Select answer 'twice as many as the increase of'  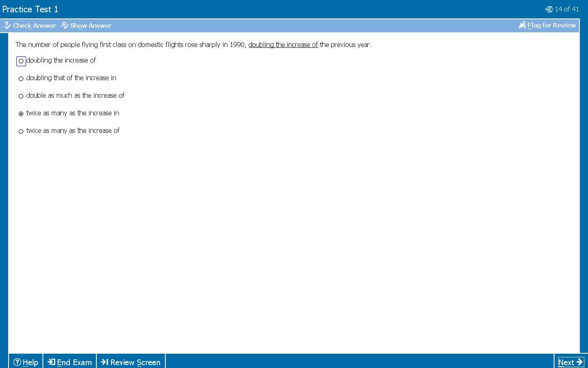(x=21, y=131)
